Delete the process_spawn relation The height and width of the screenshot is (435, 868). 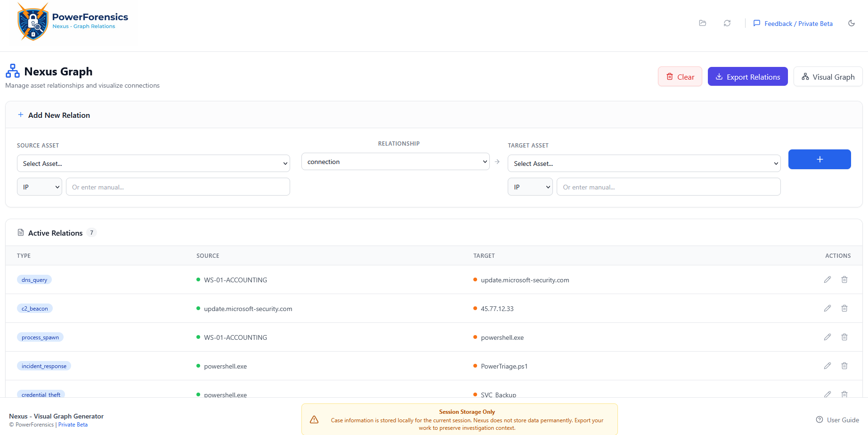coord(844,337)
